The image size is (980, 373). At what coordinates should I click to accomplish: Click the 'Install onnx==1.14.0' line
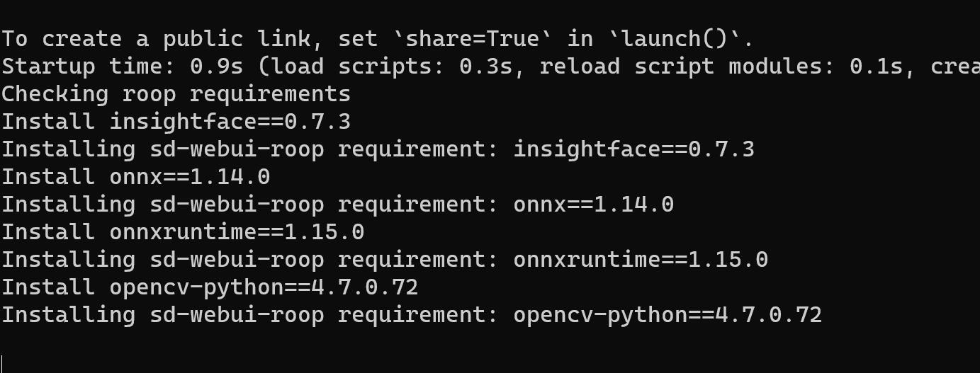(135, 177)
